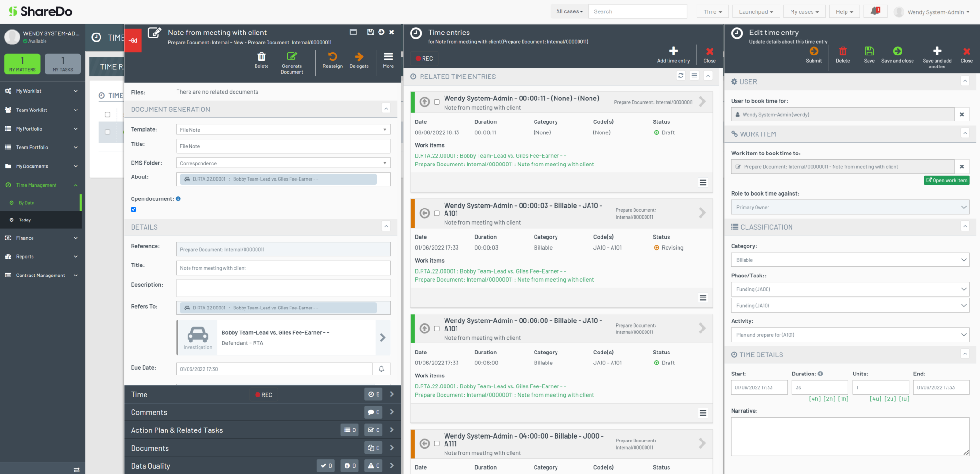Click the Reassign icon
The width and height of the screenshot is (980, 474).
coord(333,56)
